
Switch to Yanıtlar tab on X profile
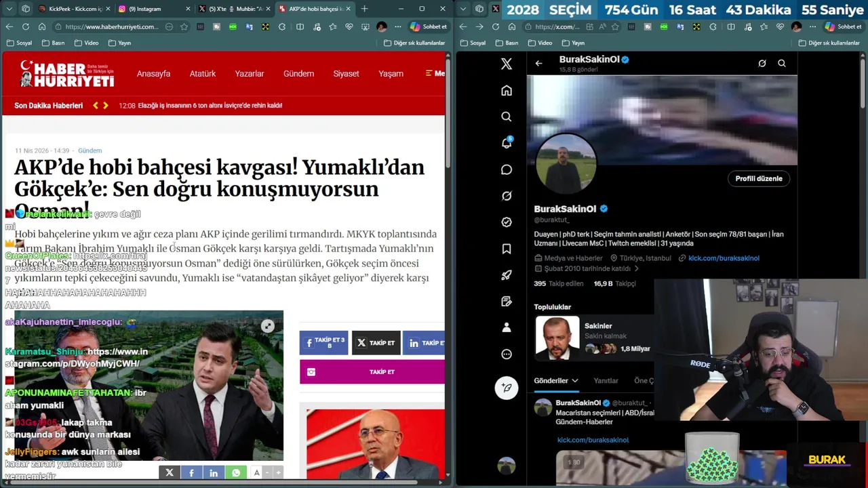(x=606, y=380)
